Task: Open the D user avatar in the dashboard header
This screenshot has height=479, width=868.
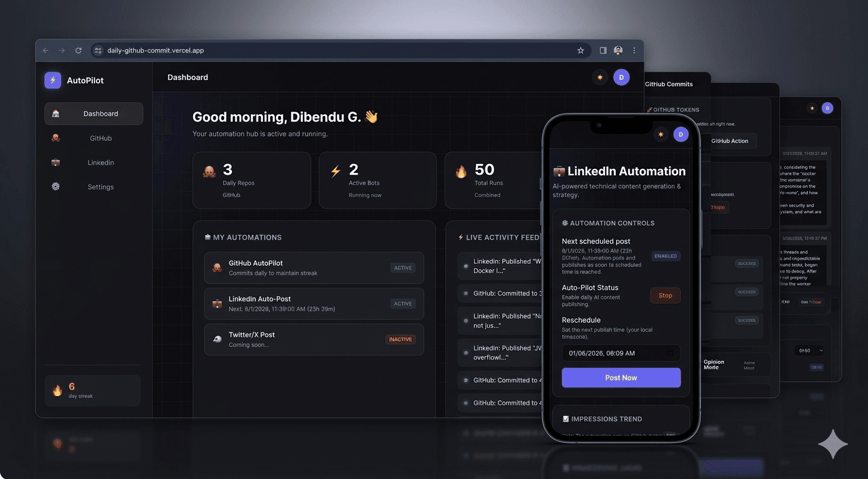Action: [x=621, y=77]
